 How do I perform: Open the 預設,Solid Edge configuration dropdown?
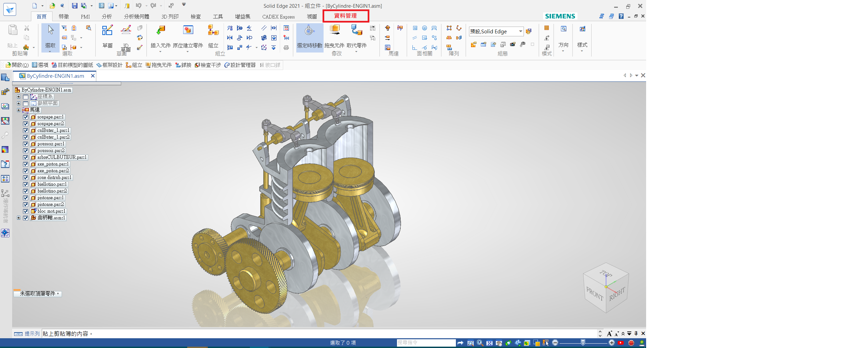coord(520,31)
